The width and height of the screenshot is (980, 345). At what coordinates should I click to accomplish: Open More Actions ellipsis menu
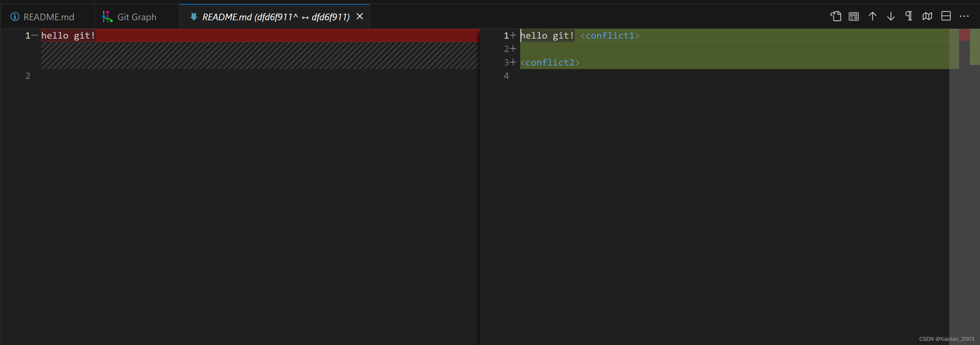click(x=964, y=16)
